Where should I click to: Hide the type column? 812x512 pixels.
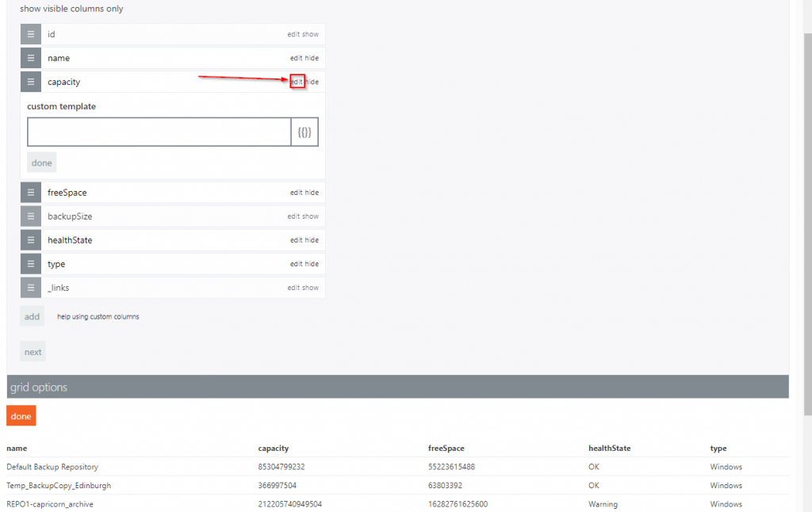[312, 264]
